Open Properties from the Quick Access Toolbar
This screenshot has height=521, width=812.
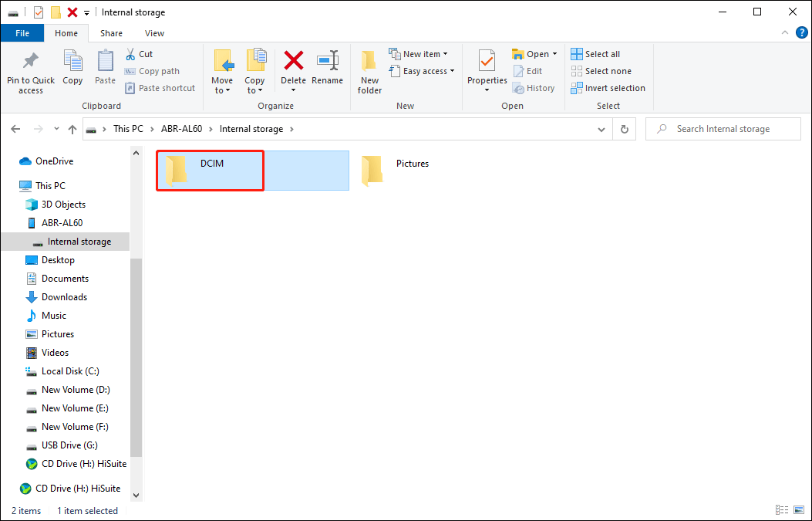click(38, 12)
